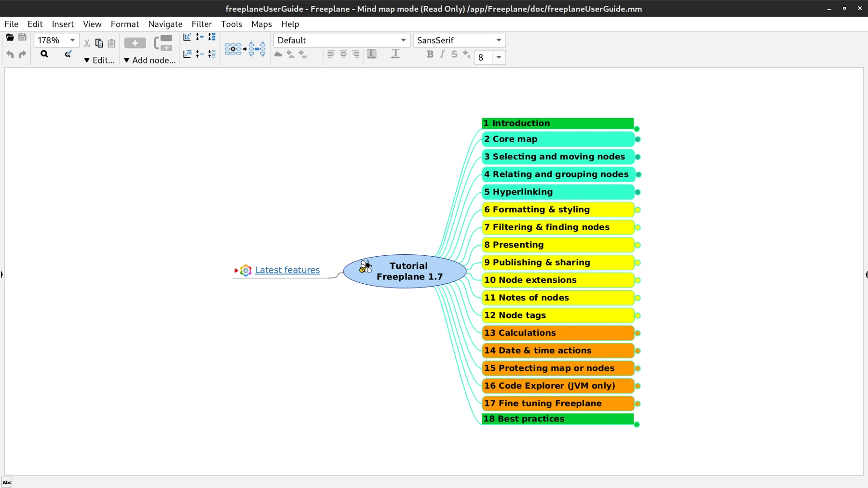Select the 1 Introduction node

pos(557,123)
